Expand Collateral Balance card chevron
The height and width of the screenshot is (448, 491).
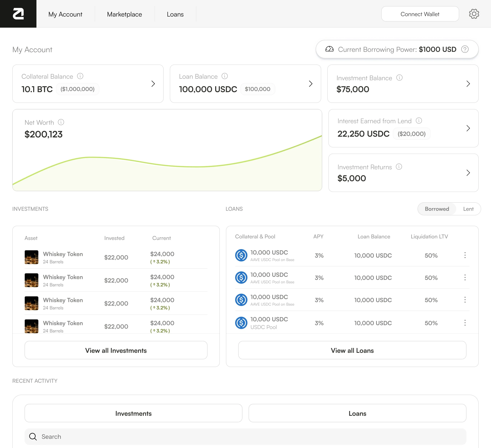(153, 84)
